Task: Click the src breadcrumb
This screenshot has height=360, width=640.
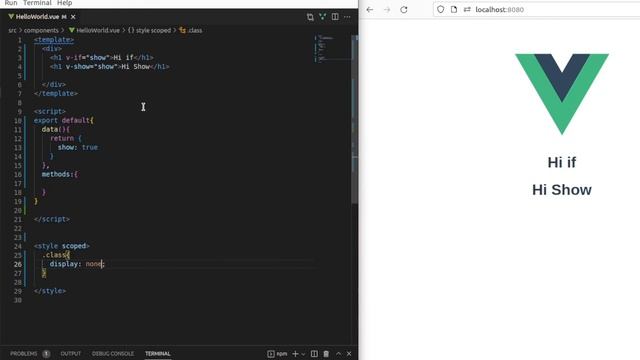Action: [12, 30]
